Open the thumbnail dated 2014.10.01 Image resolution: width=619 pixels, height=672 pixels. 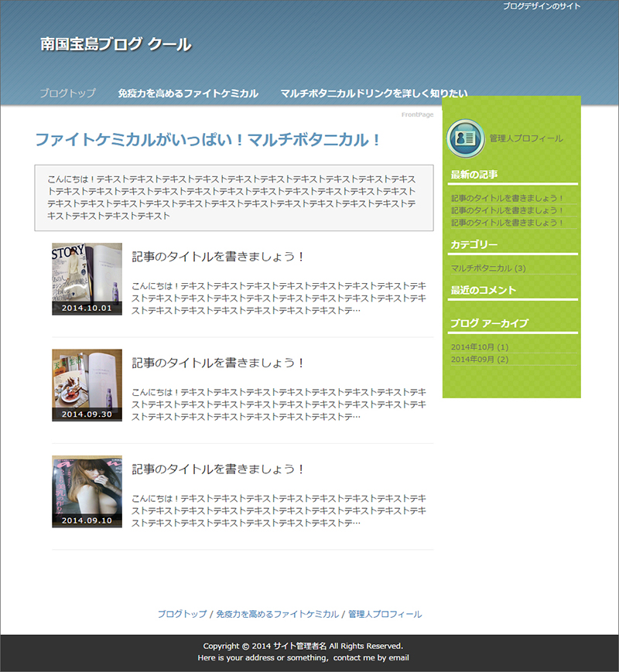pos(87,278)
